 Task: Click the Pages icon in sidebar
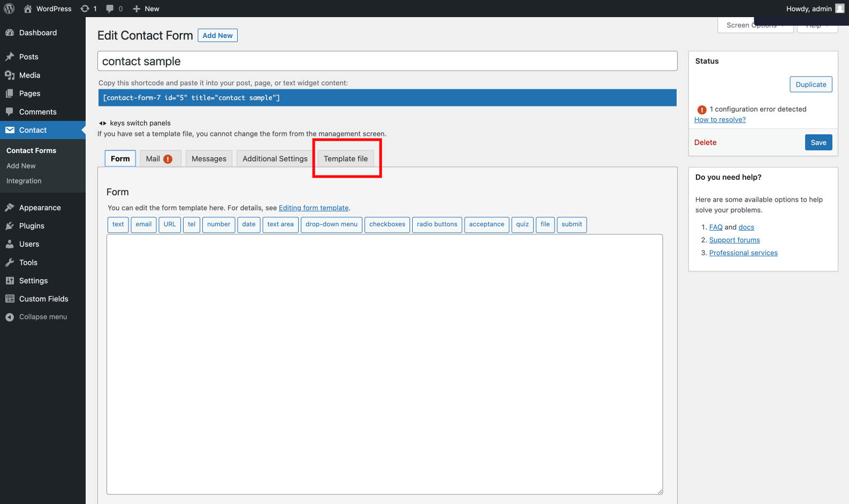10,94
